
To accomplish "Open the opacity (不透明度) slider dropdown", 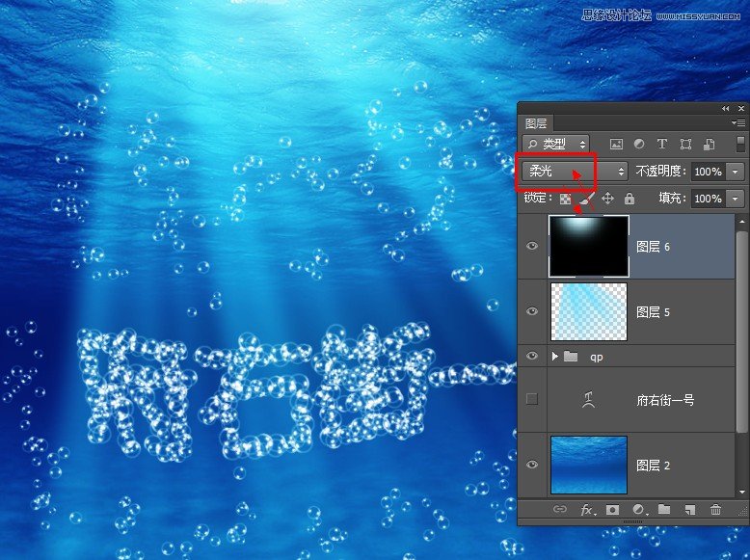I will click(x=736, y=172).
